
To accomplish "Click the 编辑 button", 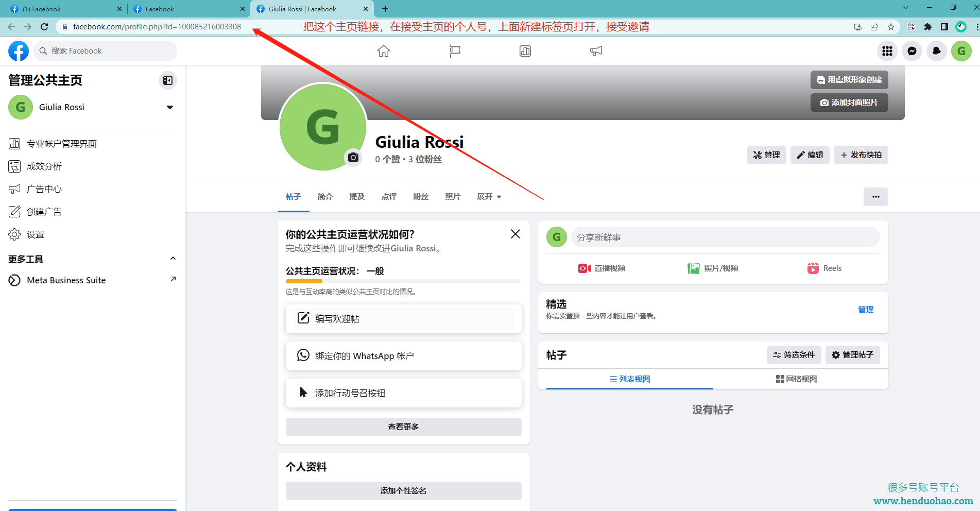I will point(810,155).
